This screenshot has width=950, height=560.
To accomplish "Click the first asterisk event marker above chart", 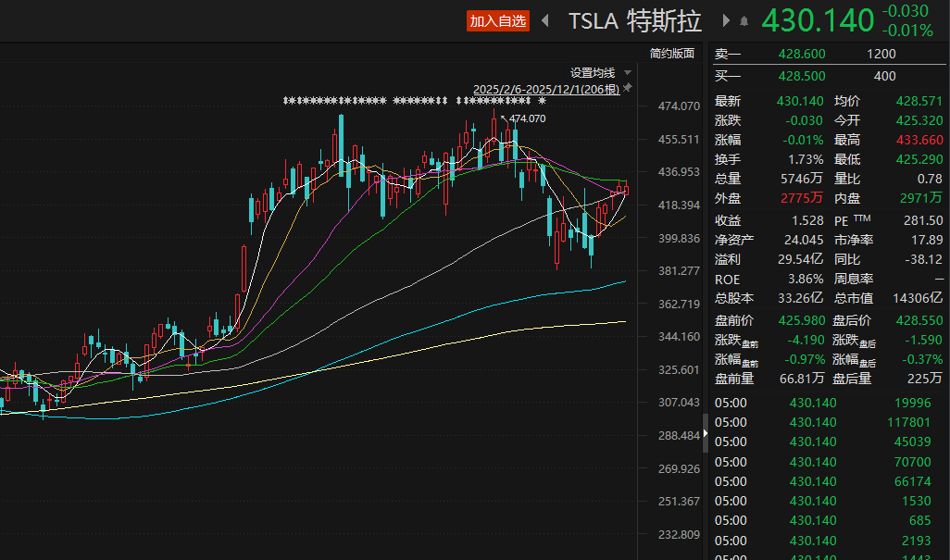I will pyautogui.click(x=287, y=101).
